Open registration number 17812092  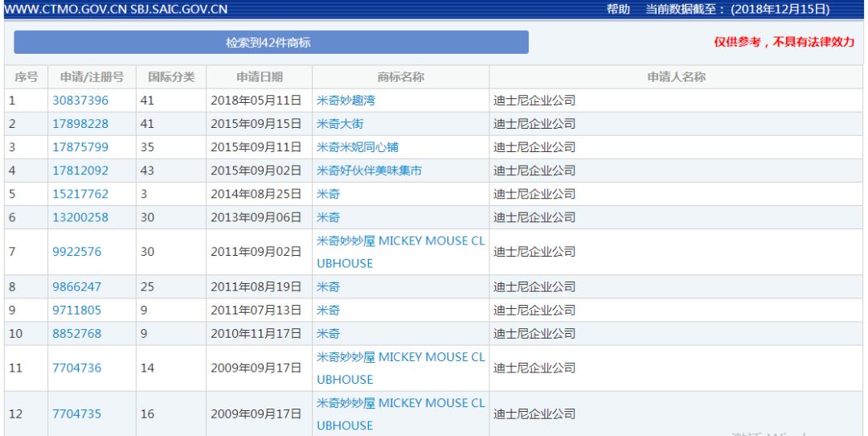tap(80, 170)
